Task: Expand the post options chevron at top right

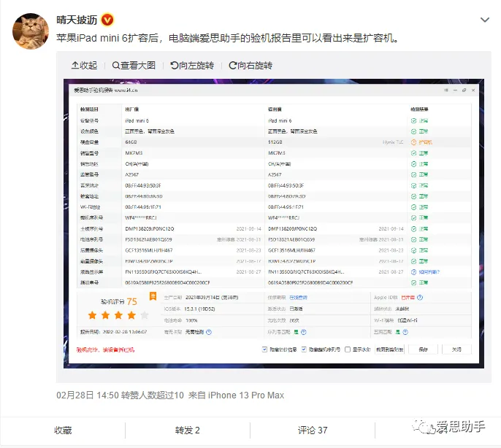Action: pyautogui.click(x=485, y=20)
